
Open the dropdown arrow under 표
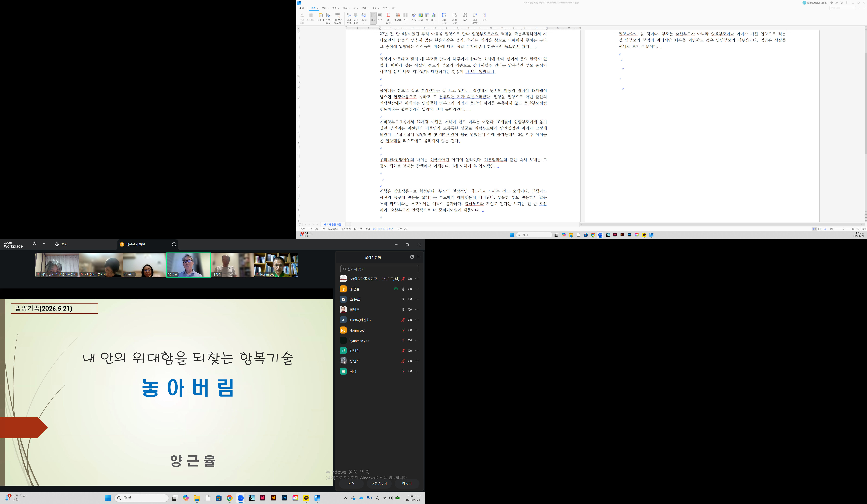[x=427, y=23]
